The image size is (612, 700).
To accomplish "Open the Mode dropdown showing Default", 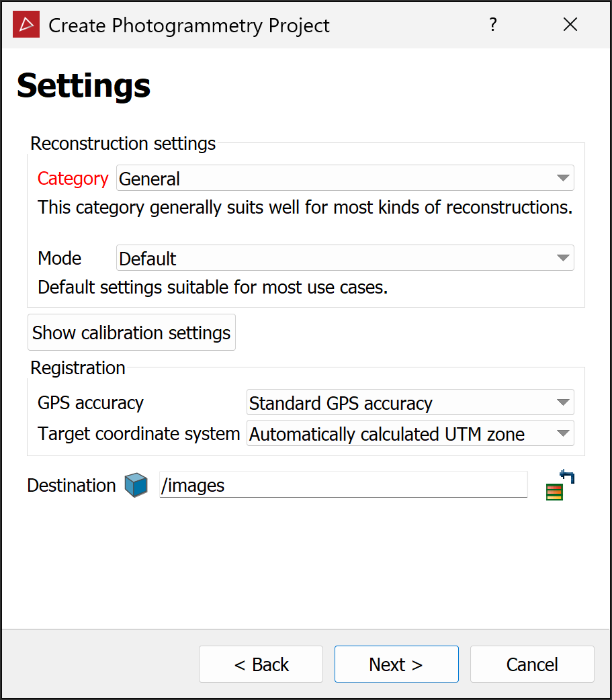I will click(336, 258).
